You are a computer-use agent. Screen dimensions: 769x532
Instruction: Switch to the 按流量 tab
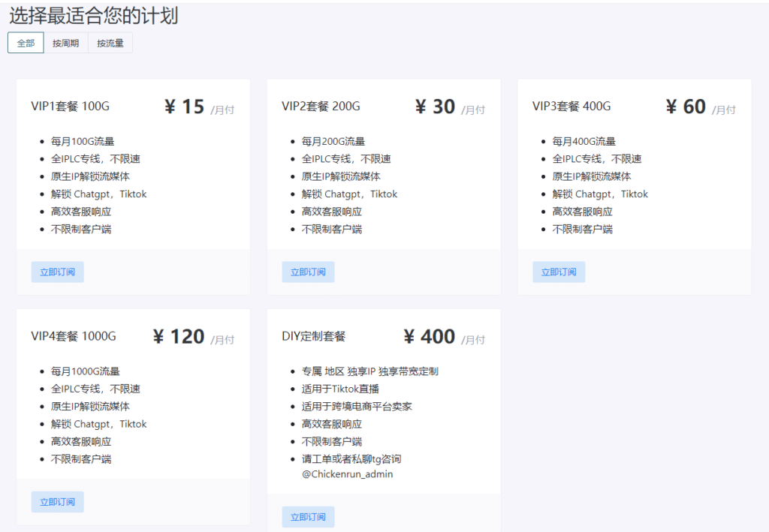pyautogui.click(x=110, y=44)
